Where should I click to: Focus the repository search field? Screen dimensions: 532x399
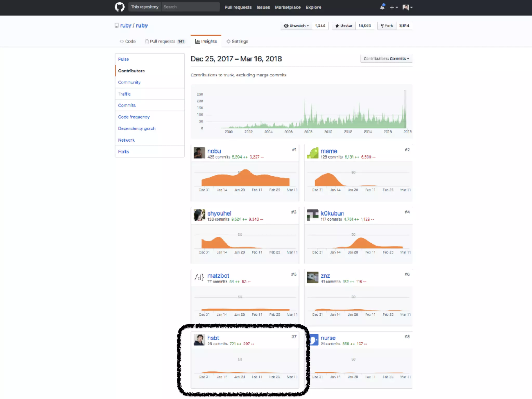click(x=190, y=7)
